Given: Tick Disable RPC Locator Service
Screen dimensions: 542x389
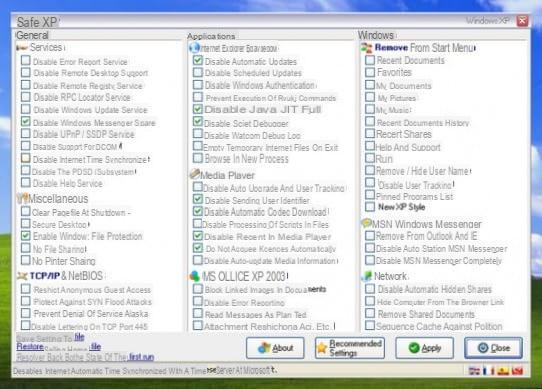Looking at the screenshot, I should click(x=26, y=97).
